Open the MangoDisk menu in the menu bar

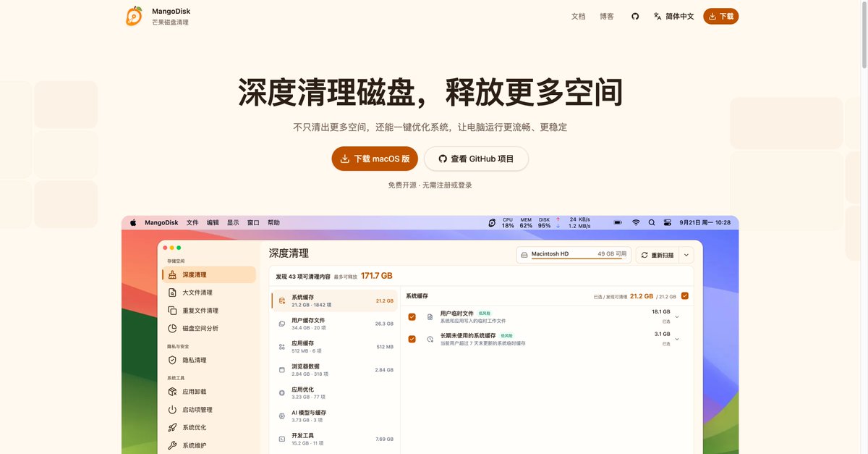161,223
